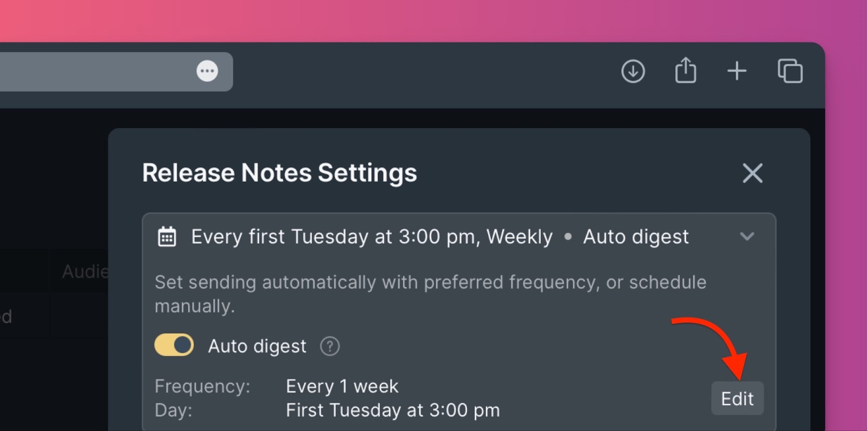
Task: Collapse the schedule section using chevron
Action: (747, 237)
